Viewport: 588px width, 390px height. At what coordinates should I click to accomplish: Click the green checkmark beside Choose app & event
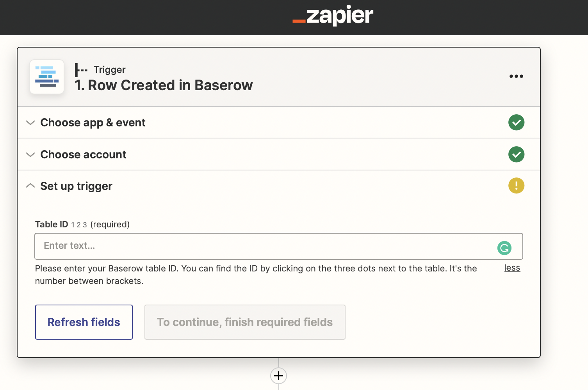tap(516, 122)
